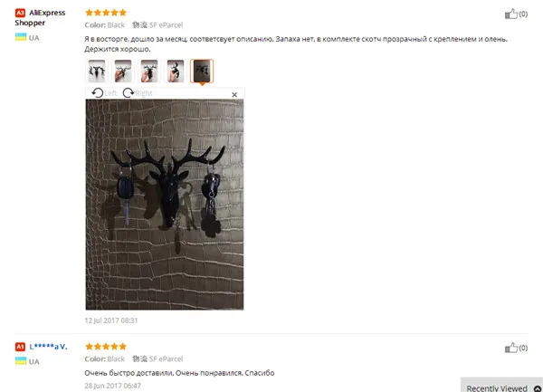Screen dimensions: 543x392
Task: Open the L*****a V. reviewer profile
Action: coord(48,347)
